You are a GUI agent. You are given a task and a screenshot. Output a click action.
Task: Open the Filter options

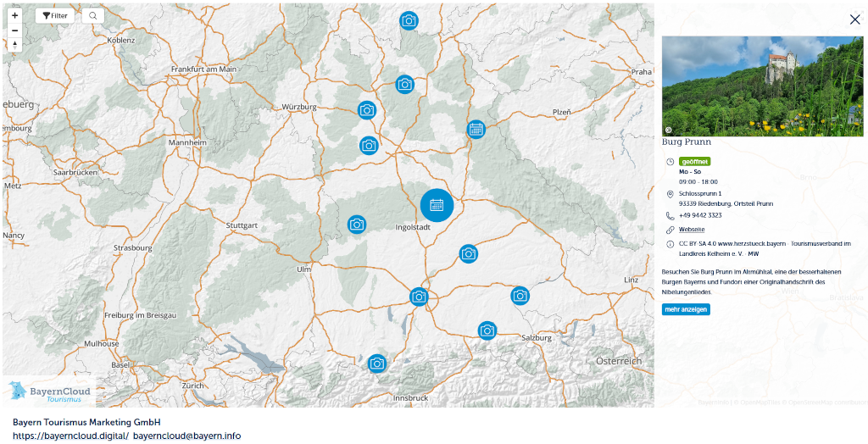pyautogui.click(x=55, y=15)
